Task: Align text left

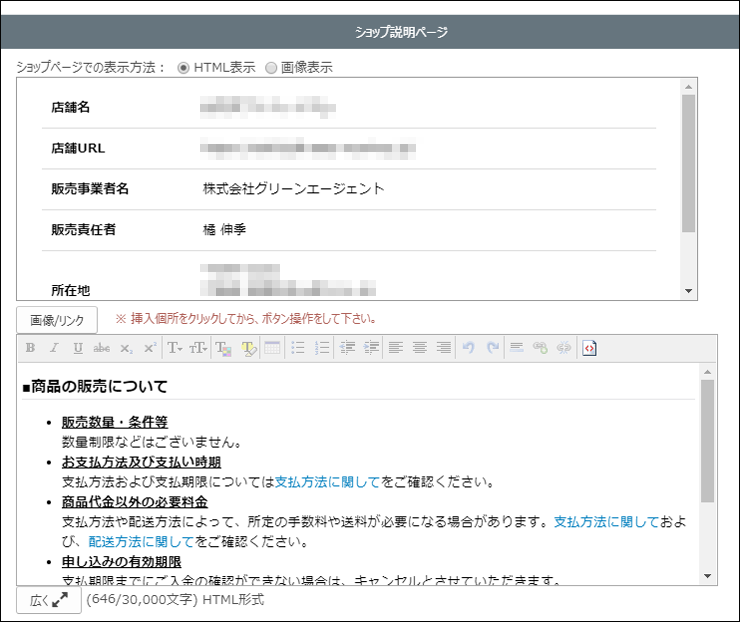Action: point(396,348)
